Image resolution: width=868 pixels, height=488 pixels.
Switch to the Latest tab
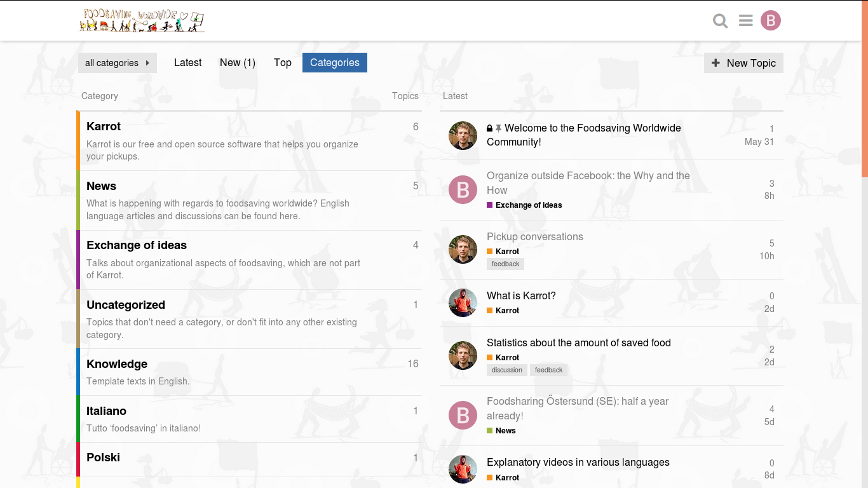[187, 62]
